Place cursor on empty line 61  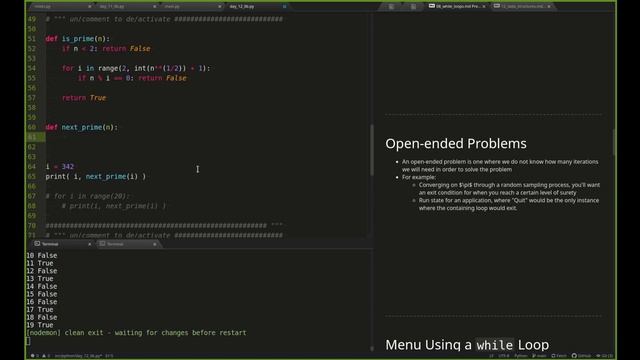(x=206, y=137)
